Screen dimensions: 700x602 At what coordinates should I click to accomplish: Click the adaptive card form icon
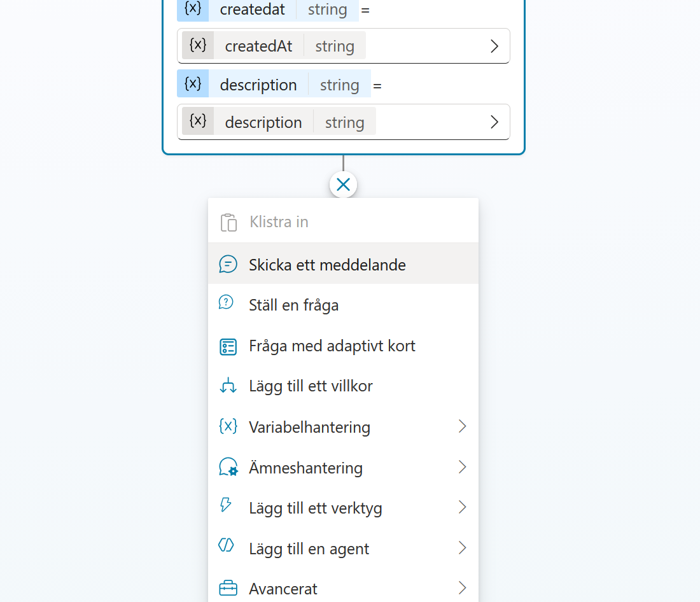[228, 347]
